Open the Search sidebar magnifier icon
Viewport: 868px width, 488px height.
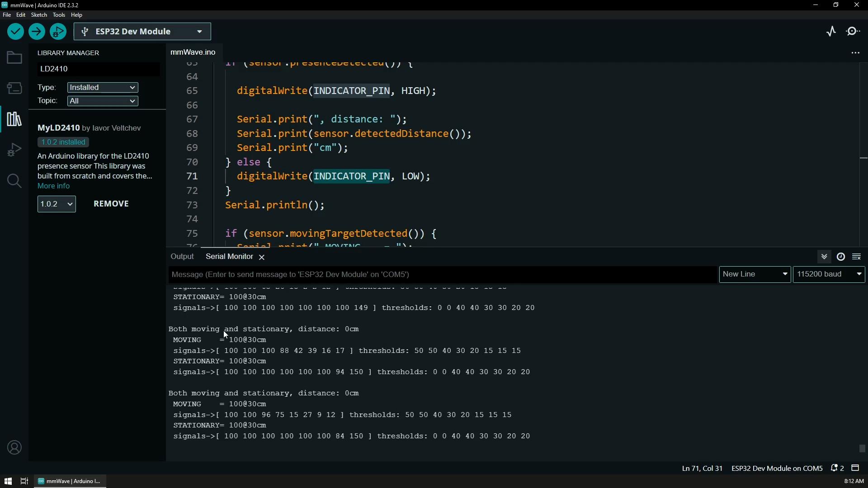point(14,181)
